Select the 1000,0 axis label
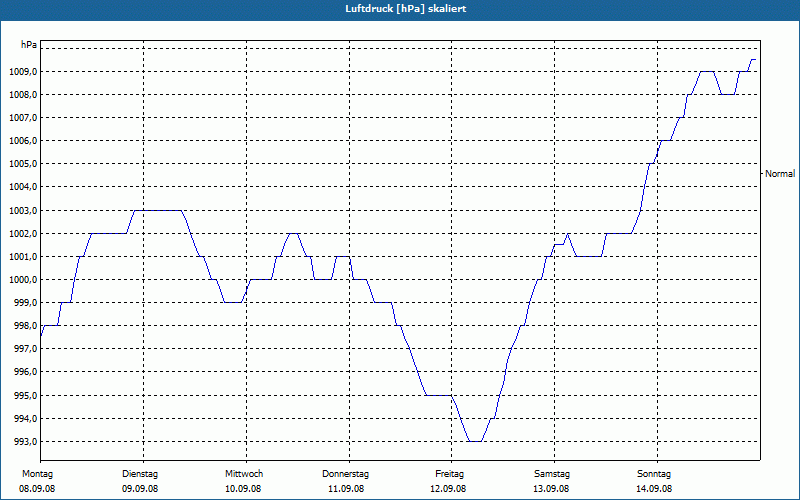This screenshot has width=800, height=500. click(x=23, y=280)
